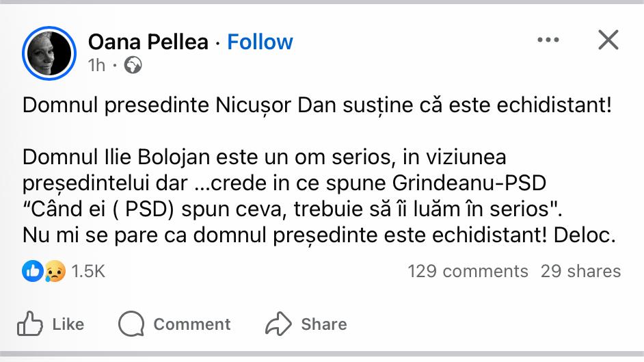Image resolution: width=644 pixels, height=362 pixels.
Task: Follow Oana Pellea
Action: point(260,42)
